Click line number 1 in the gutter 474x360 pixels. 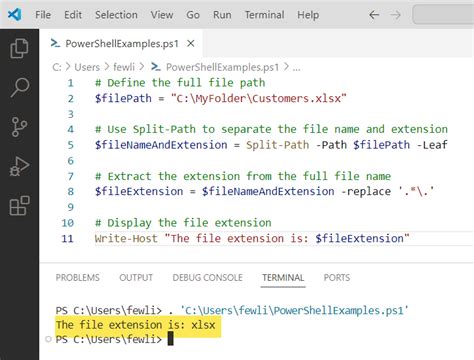70,83
